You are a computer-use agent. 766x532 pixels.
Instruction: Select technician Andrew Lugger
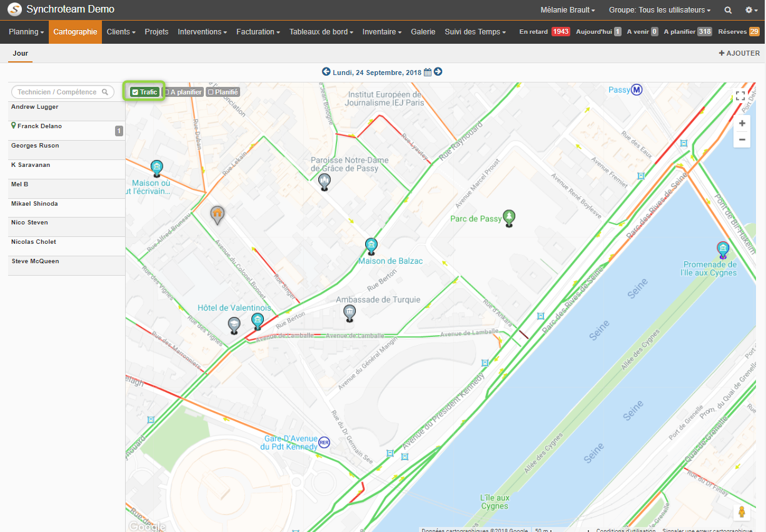tap(67, 111)
